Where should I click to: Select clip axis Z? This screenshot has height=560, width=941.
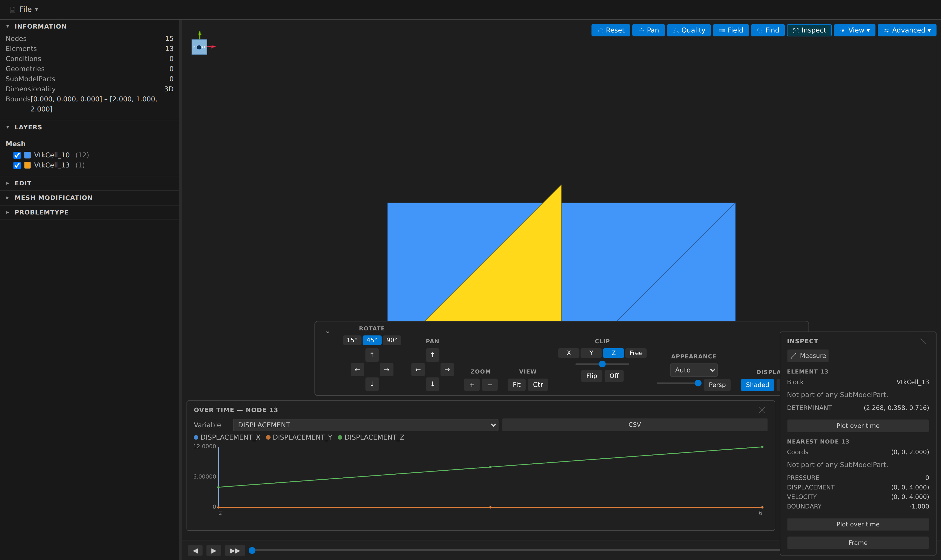[613, 353]
